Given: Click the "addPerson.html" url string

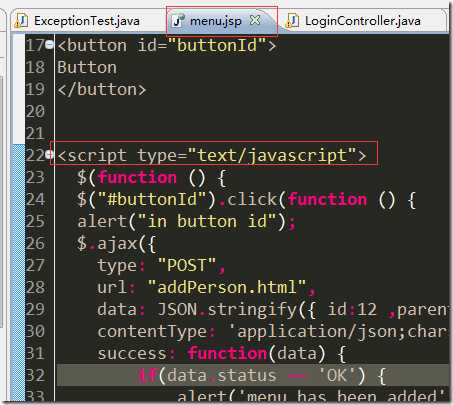Looking at the screenshot, I should pyautogui.click(x=227, y=287).
